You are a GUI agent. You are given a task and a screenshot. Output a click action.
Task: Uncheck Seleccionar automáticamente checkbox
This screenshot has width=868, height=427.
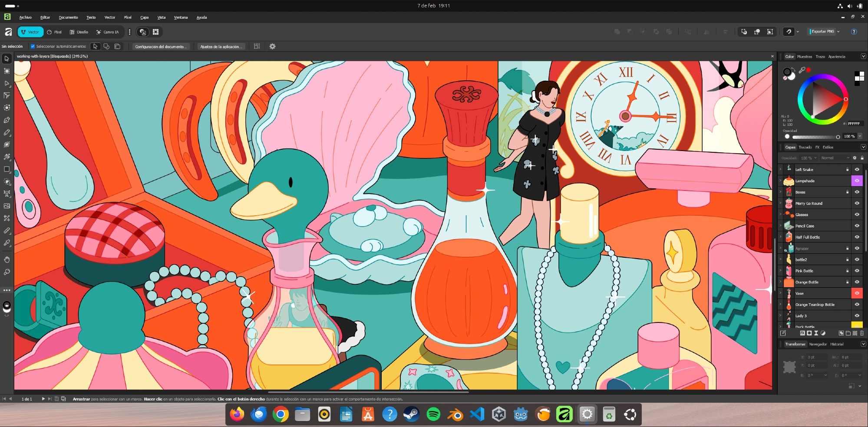[x=33, y=46]
